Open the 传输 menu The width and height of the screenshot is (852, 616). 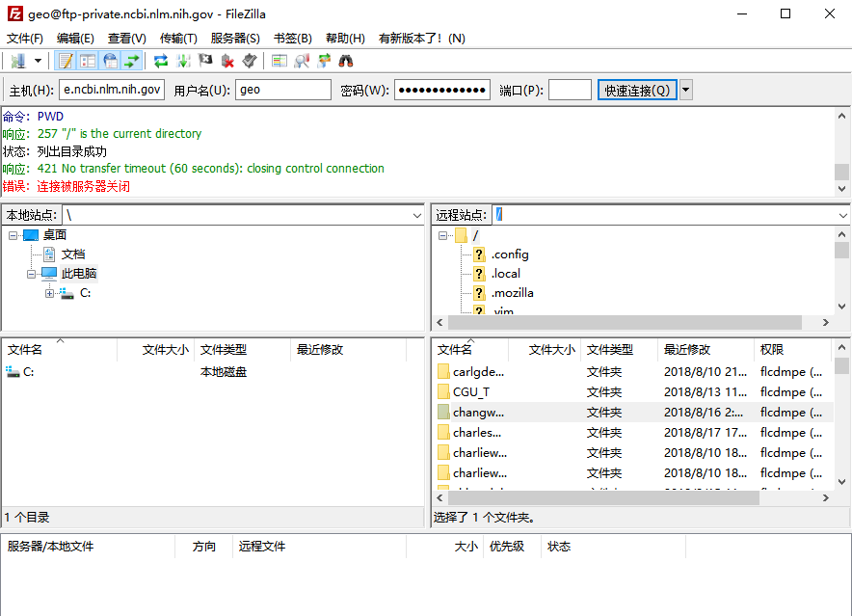pos(176,38)
